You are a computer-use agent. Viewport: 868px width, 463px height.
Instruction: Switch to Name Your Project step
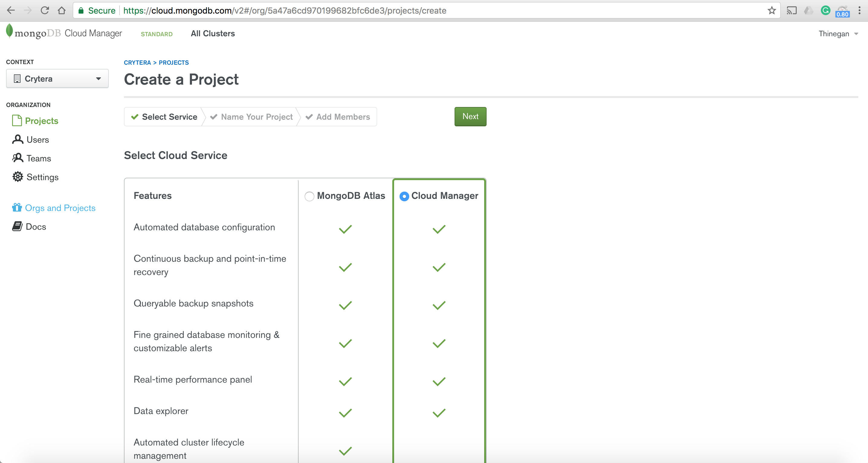[256, 117]
